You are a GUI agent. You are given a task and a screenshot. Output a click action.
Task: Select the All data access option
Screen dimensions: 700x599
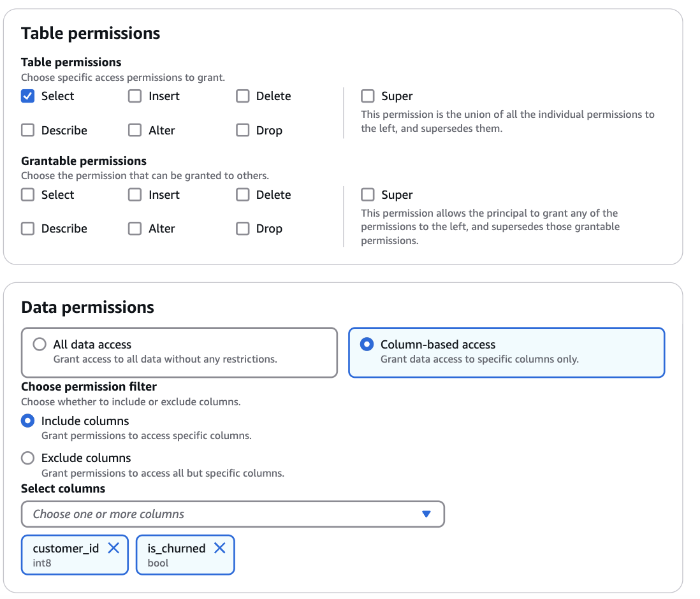coord(40,345)
